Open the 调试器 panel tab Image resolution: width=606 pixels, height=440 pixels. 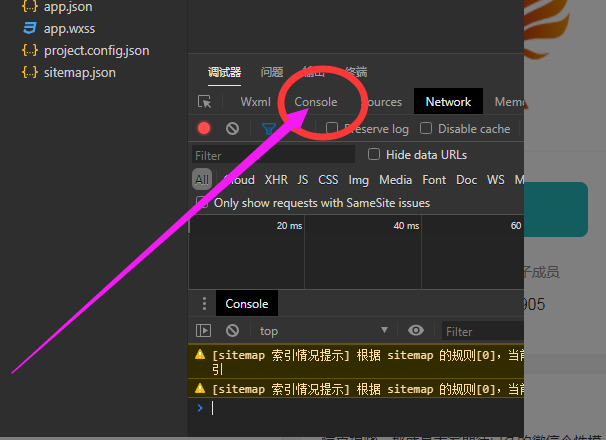[x=224, y=72]
